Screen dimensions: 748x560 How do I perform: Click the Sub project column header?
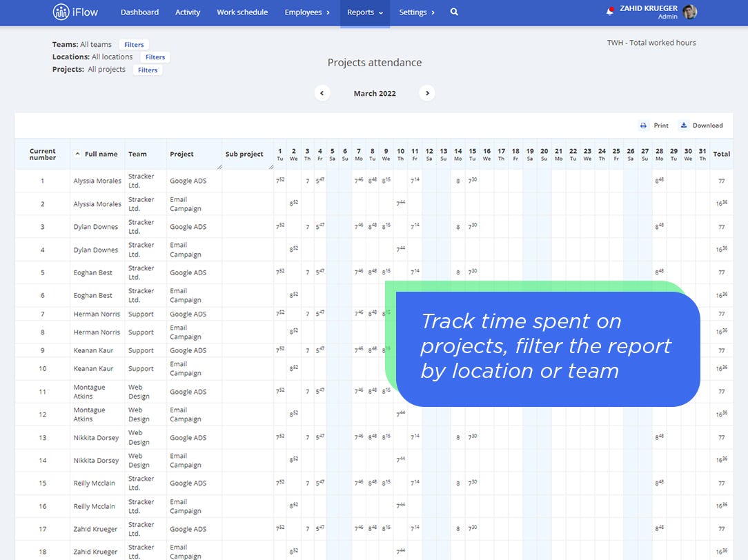click(x=246, y=154)
